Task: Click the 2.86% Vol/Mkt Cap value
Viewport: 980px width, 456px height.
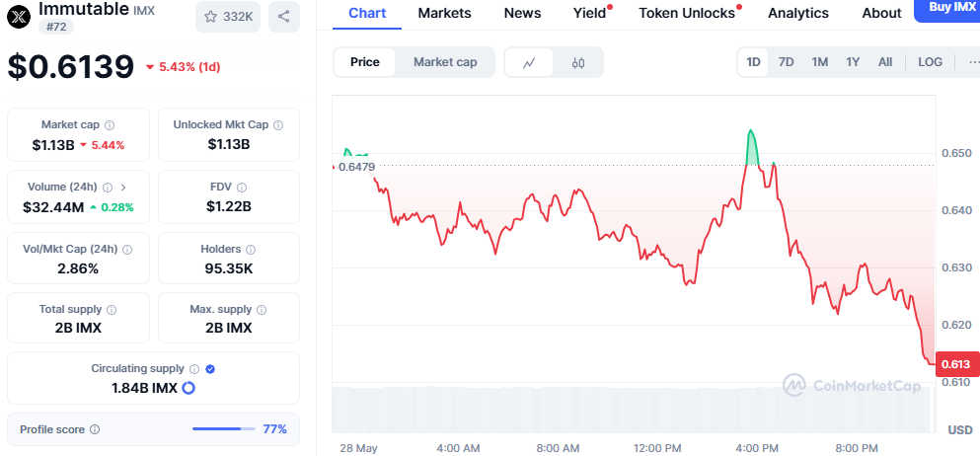Action: 78,268
